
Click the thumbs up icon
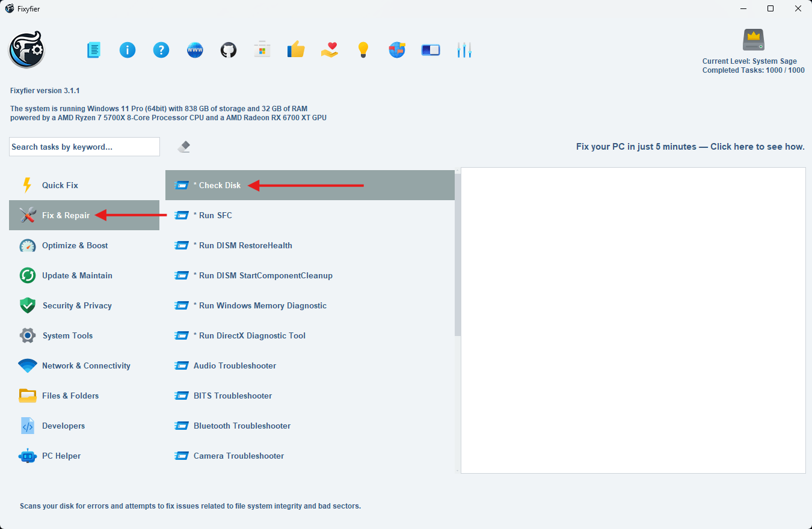click(295, 49)
